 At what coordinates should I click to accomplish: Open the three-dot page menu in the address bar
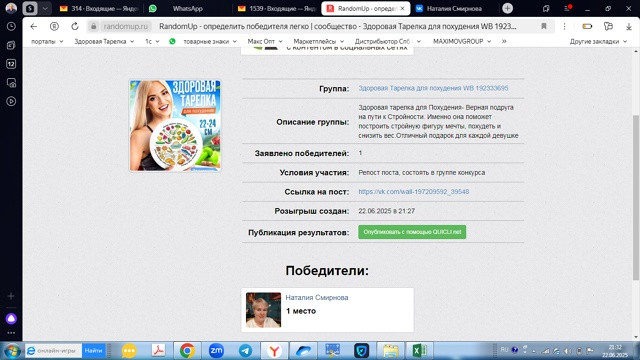tap(564, 27)
